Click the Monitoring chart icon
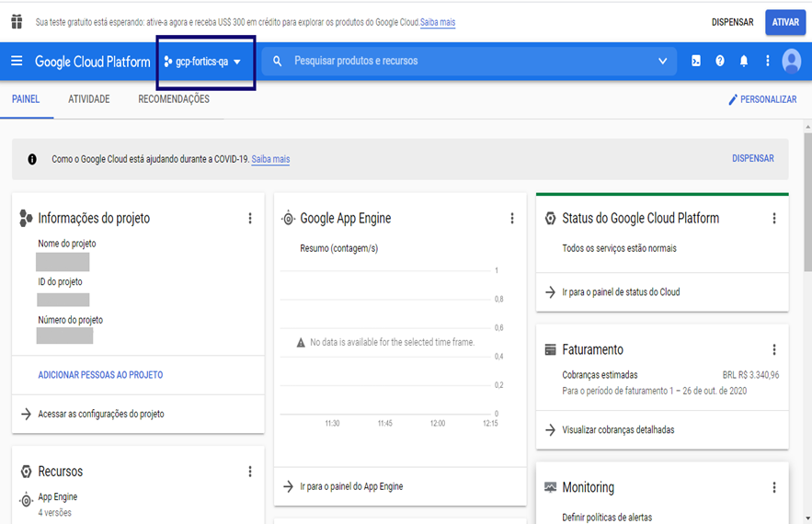 coord(551,487)
